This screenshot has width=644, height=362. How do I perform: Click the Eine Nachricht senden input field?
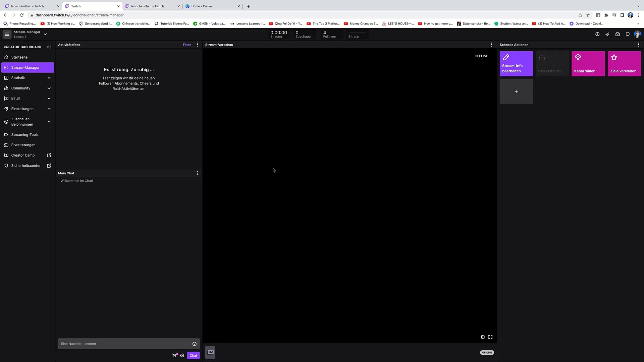click(x=126, y=344)
